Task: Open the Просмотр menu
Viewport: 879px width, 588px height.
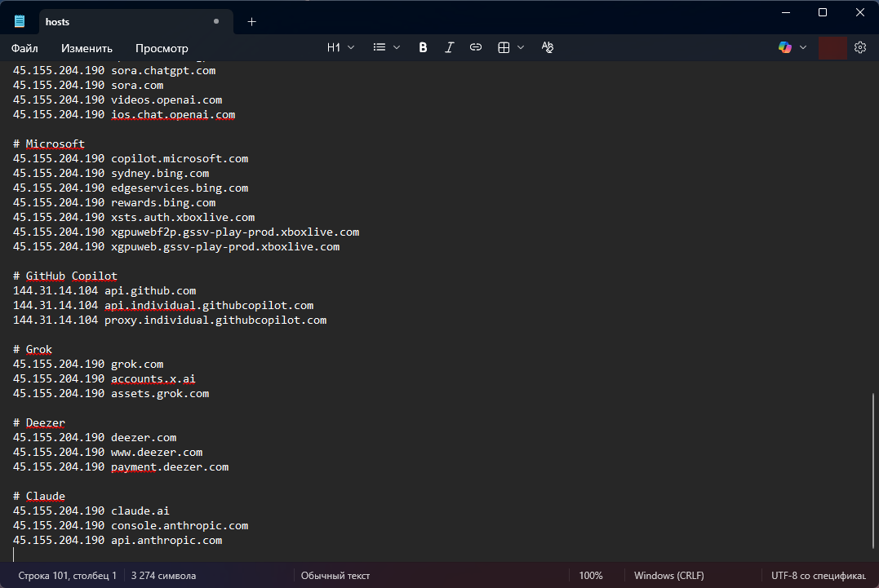Action: coord(162,48)
